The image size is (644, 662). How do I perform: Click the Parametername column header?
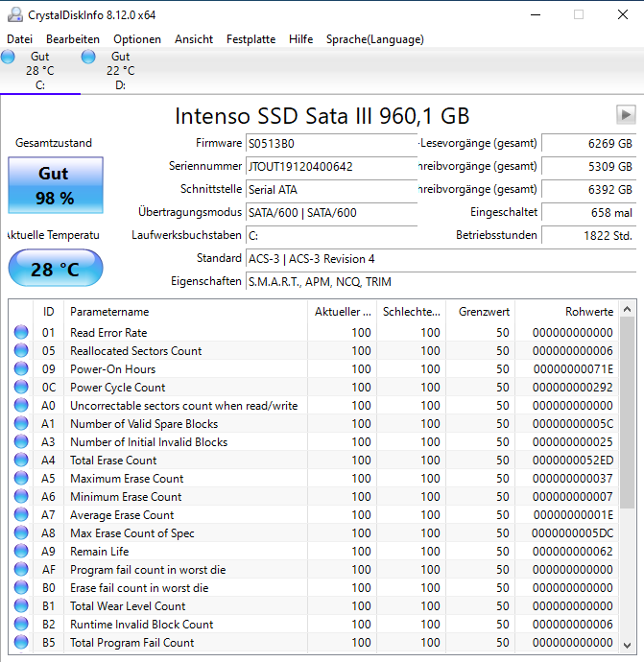coord(185,312)
